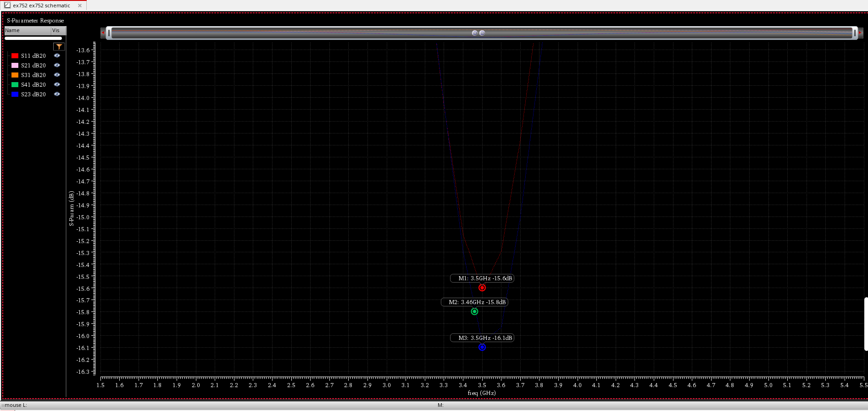This screenshot has width=868, height=411.
Task: Click the S-Parameter Response title
Action: 35,21
